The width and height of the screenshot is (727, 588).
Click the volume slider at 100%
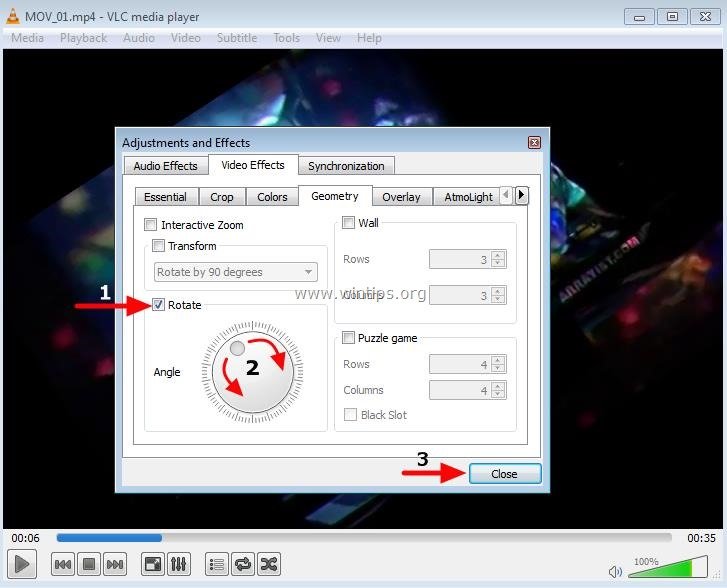click(668, 566)
